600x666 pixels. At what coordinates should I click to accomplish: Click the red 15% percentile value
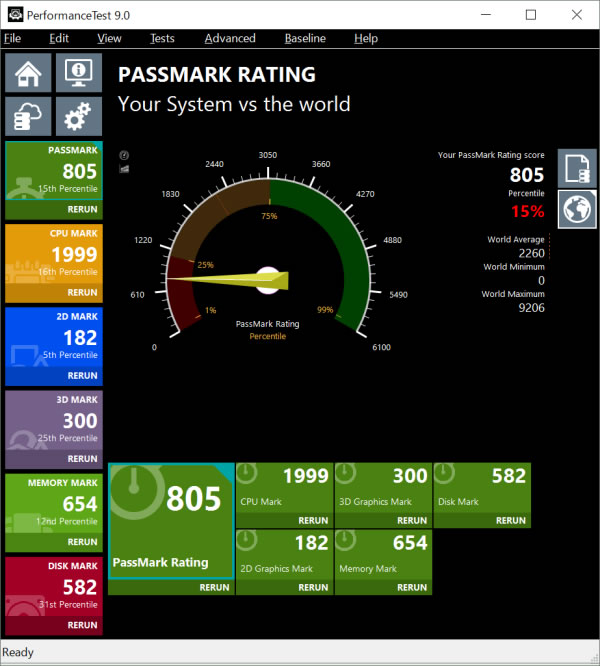click(527, 211)
